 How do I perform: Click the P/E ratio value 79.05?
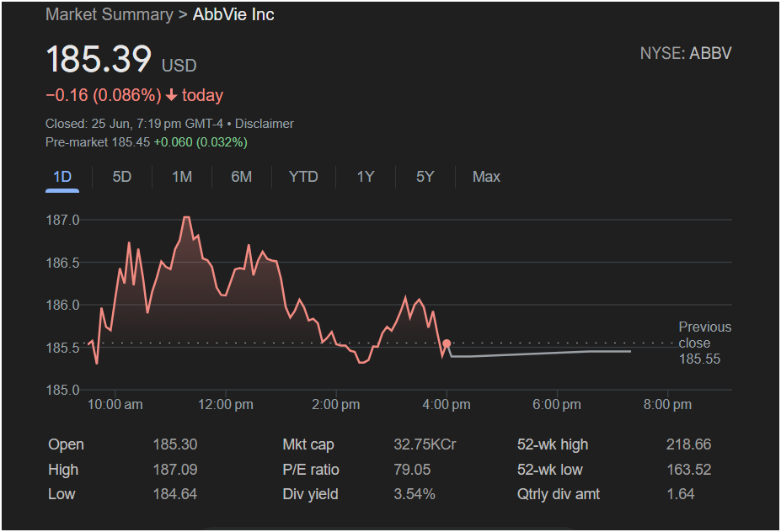coord(412,470)
